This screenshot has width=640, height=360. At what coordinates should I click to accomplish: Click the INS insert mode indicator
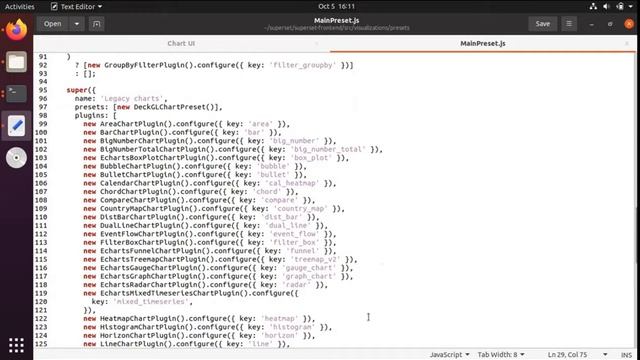point(626,355)
